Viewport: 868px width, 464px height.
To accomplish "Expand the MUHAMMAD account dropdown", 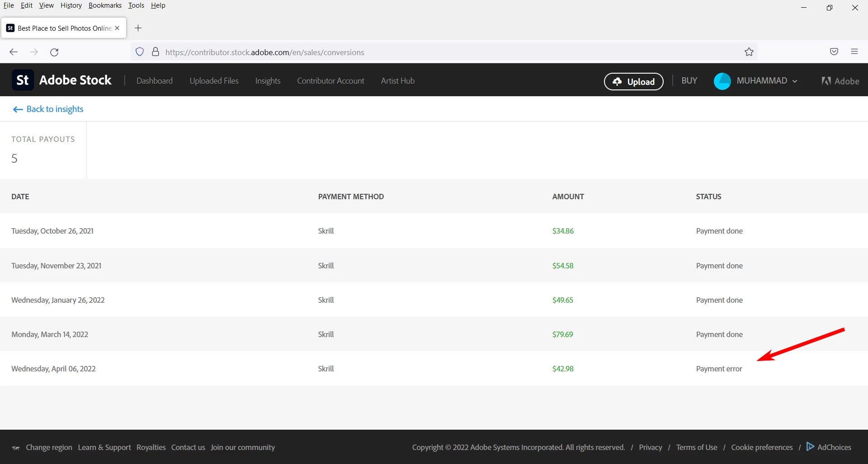I will tap(795, 81).
